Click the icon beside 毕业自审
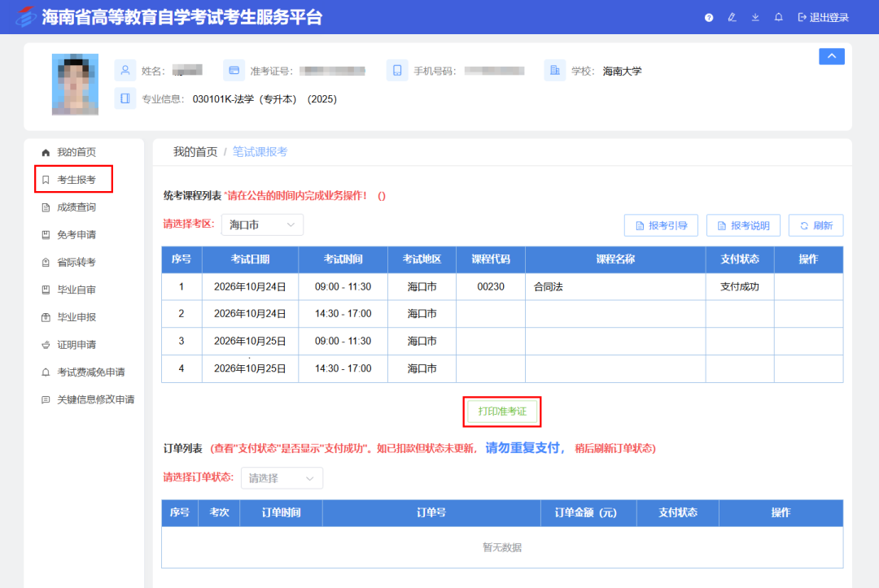The image size is (879, 588). point(46,290)
